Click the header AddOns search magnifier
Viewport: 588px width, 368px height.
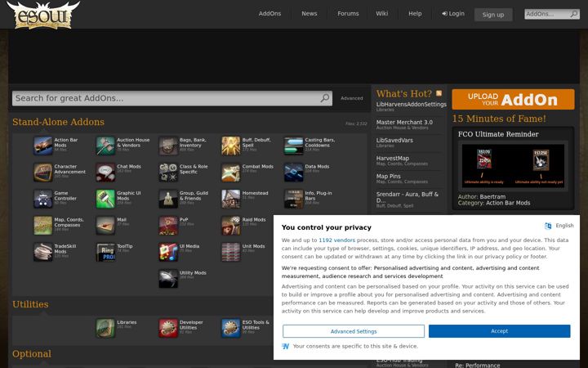pyautogui.click(x=574, y=14)
